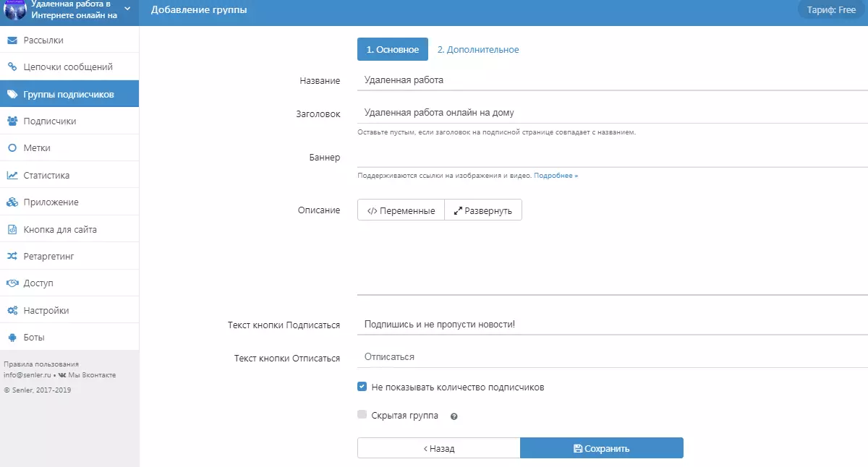Open the Ретаргетинг menu item

69,256
